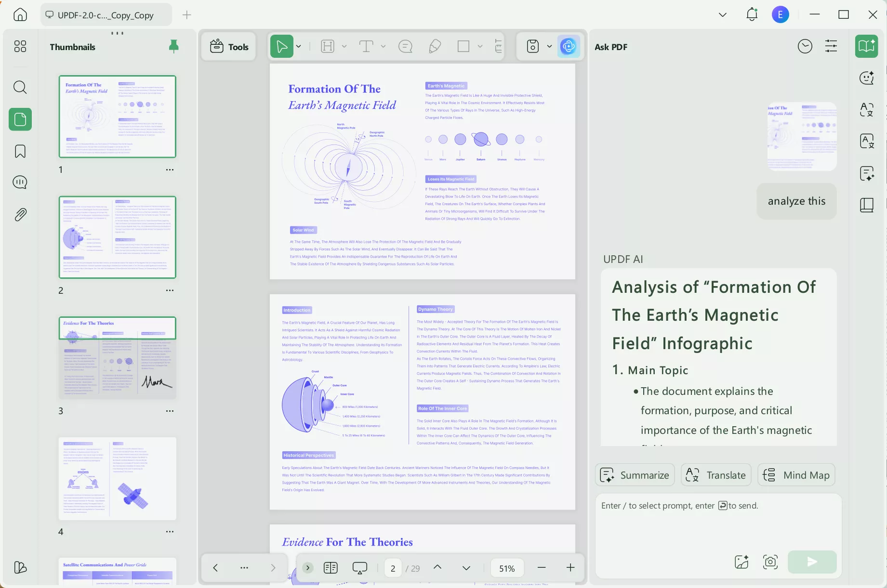This screenshot has height=588, width=887.
Task: Select the text comment T tool
Action: (x=366, y=47)
